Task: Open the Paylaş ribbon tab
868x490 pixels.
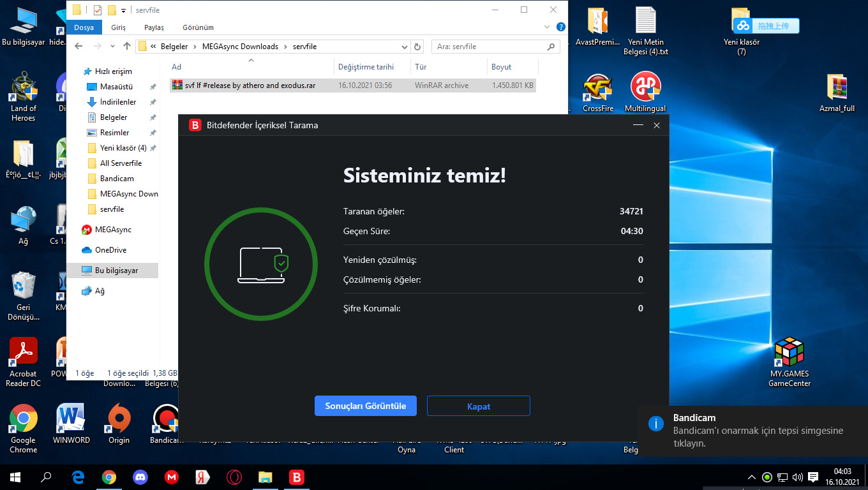Action: coord(154,27)
